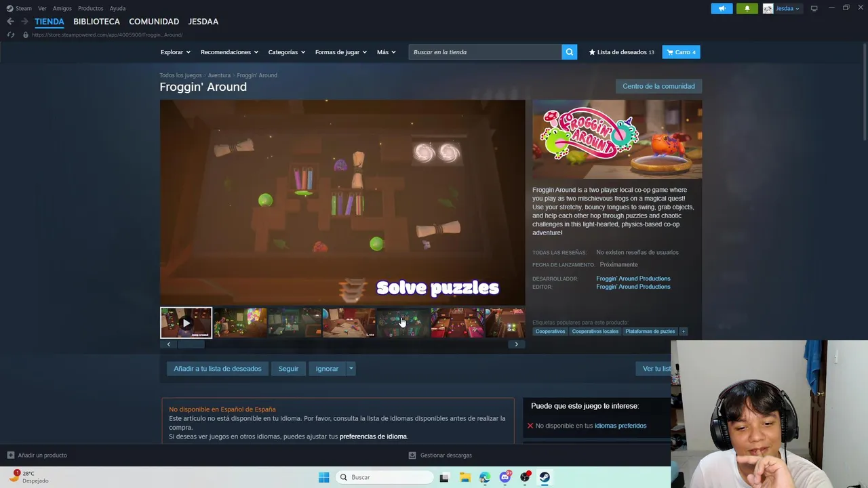Switch to the JESDAA profile tab
Viewport: 868px width, 488px height.
[203, 22]
